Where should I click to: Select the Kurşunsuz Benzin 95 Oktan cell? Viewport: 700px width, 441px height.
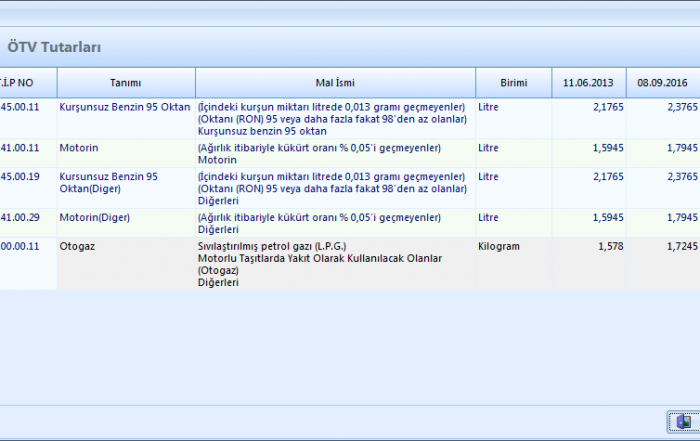pos(125,106)
